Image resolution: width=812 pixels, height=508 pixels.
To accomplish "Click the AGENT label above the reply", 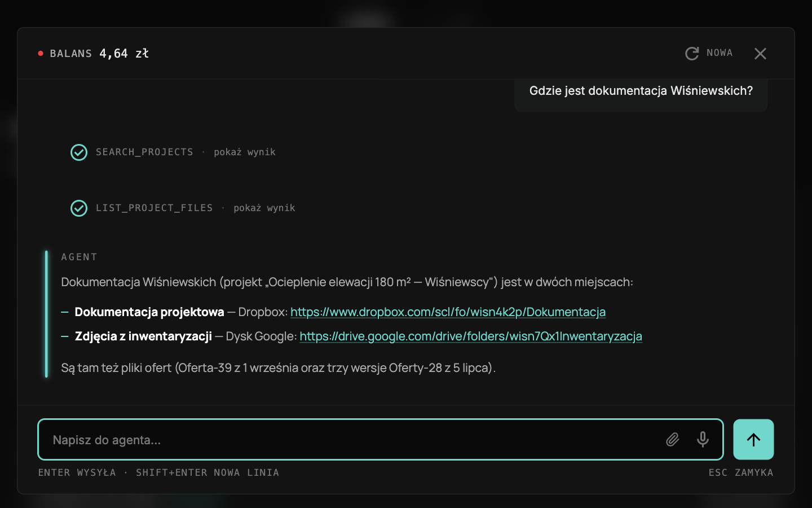I will click(x=80, y=257).
